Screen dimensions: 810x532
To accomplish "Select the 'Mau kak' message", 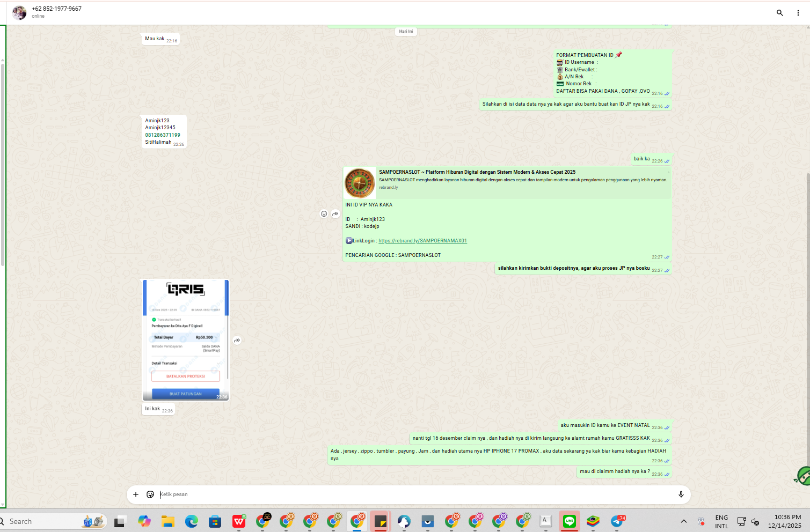I will pos(160,39).
